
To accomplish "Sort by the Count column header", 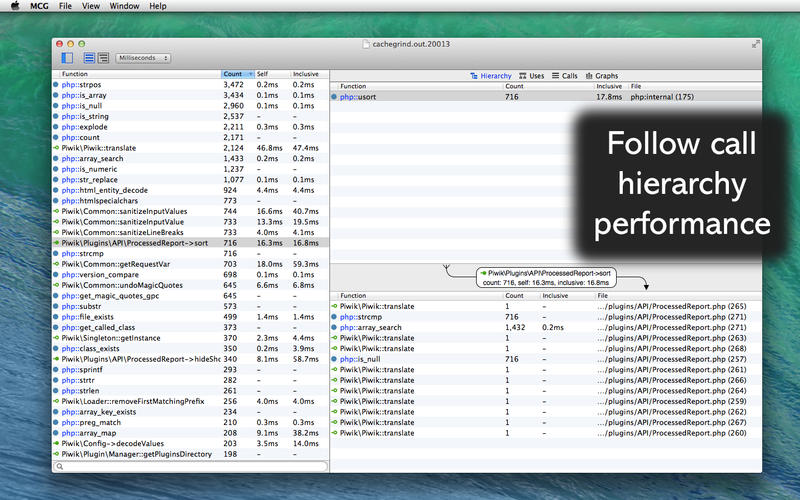I will coord(237,74).
